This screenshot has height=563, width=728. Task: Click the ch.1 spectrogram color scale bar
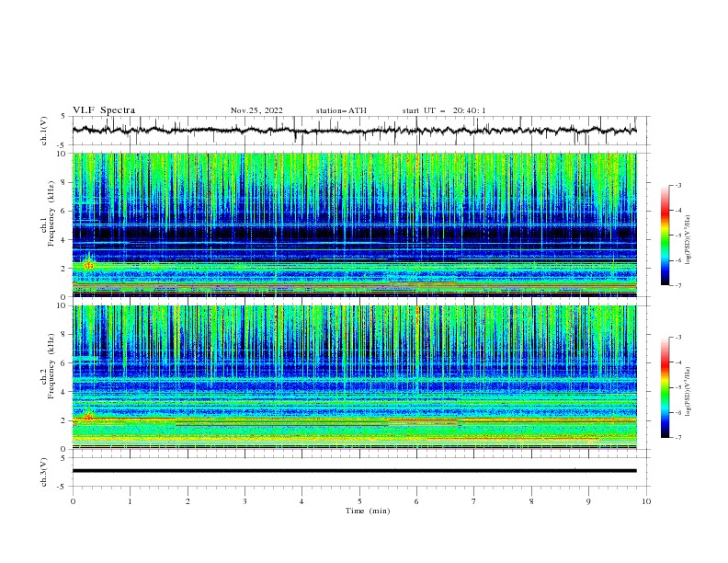(x=665, y=236)
